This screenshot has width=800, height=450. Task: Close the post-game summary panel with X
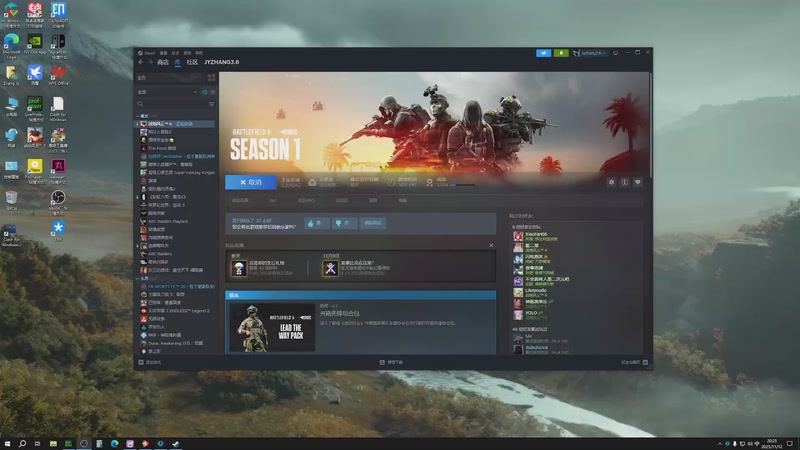(491, 245)
